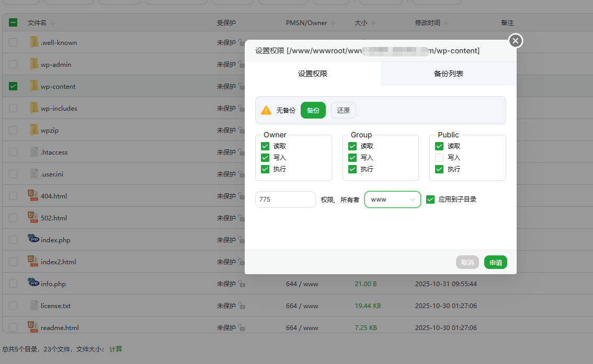Click the 775 permission input field
593x364 pixels.
coord(285,199)
